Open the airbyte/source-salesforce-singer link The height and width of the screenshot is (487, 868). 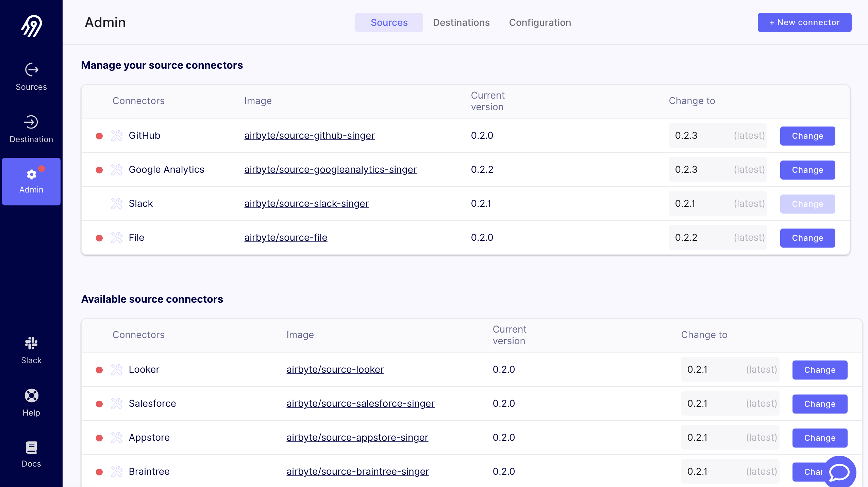pyautogui.click(x=361, y=404)
